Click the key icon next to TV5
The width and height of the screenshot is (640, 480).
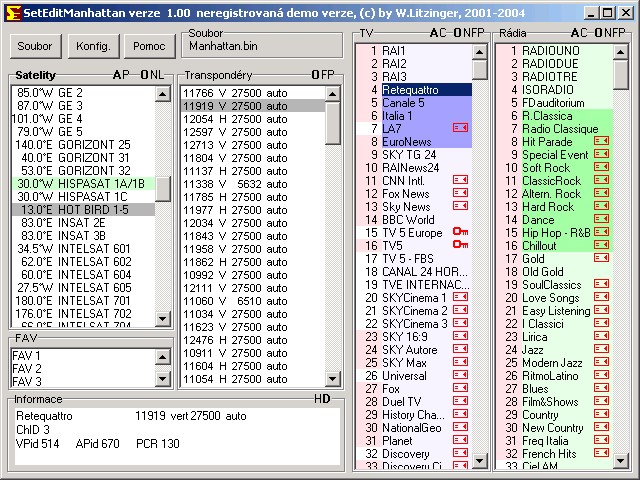coord(460,246)
